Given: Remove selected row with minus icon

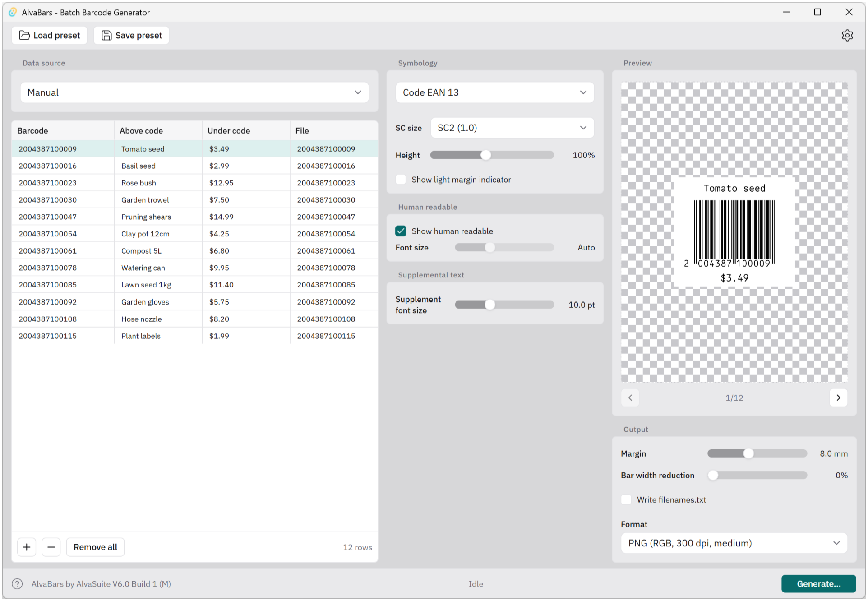Looking at the screenshot, I should (51, 547).
